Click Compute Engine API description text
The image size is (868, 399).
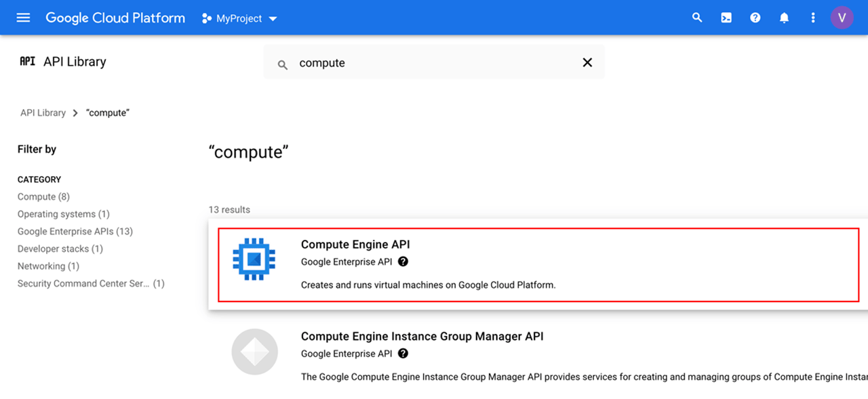(x=429, y=285)
